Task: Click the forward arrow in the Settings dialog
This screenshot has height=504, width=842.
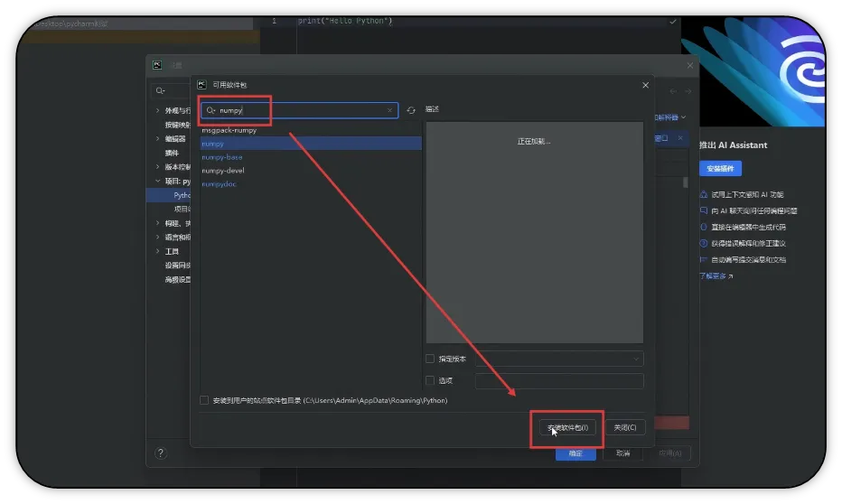Action: tap(688, 91)
